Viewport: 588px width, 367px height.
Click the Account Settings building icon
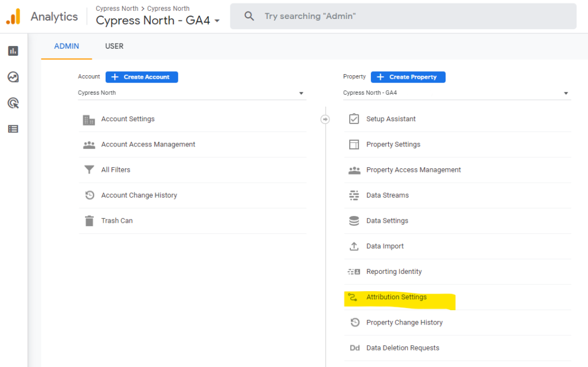(x=89, y=119)
